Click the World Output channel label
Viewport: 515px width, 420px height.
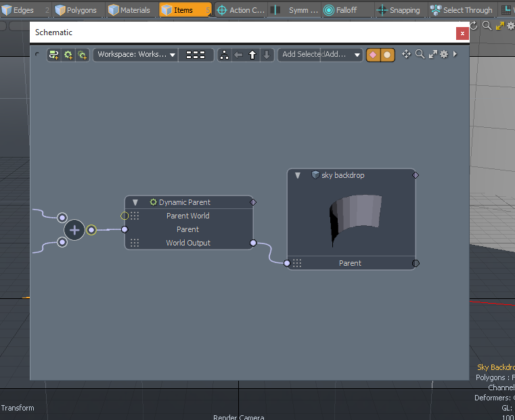(x=188, y=243)
